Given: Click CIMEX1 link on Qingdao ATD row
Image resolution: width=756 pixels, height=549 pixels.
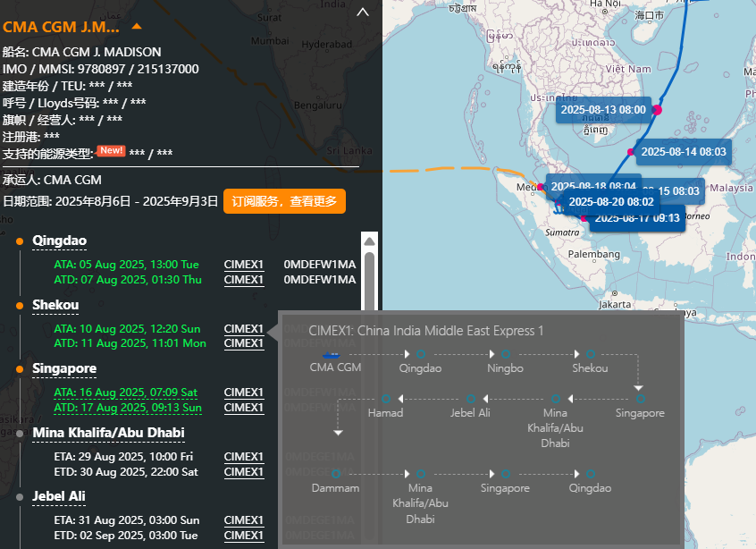Looking at the screenshot, I should (244, 280).
